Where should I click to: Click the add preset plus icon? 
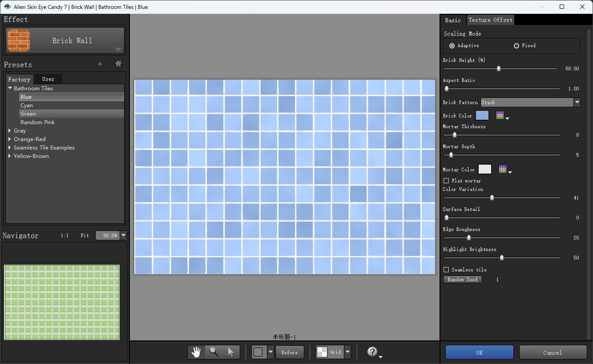coord(100,64)
